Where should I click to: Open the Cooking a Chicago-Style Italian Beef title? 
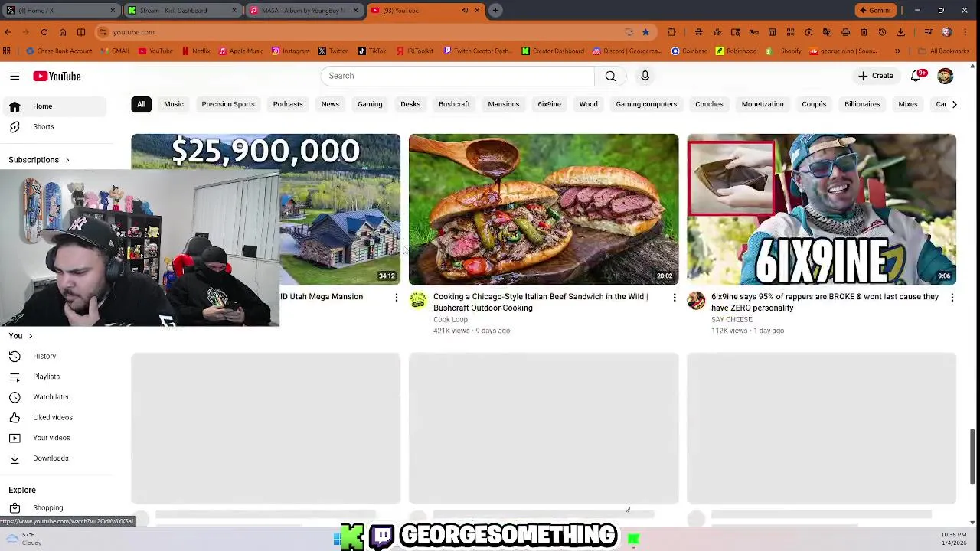[x=541, y=302]
